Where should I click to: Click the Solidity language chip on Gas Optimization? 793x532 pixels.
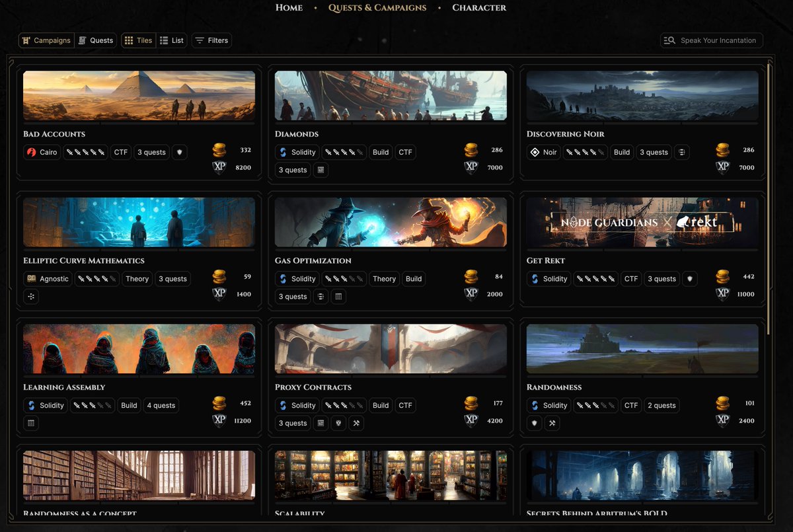click(297, 279)
